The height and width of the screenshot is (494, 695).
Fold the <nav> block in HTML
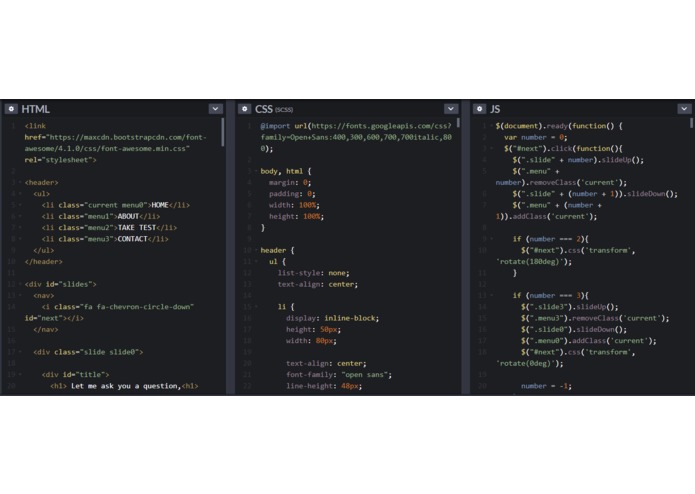[x=20, y=296]
